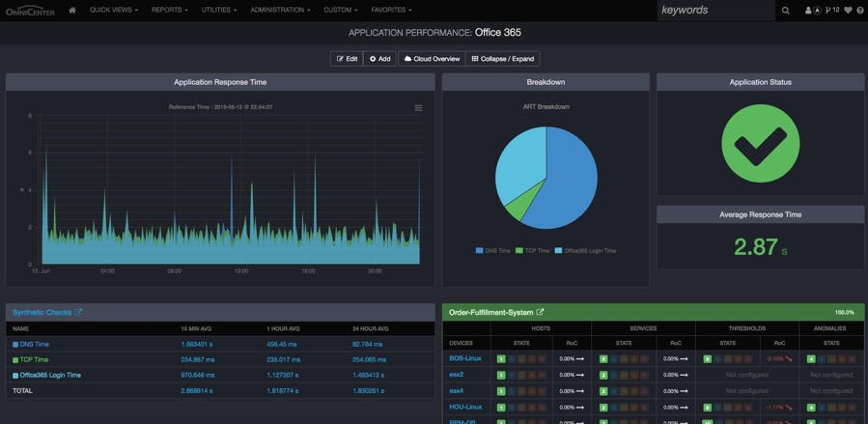Open Office365 Login Time synthetic check
This screenshot has height=424, width=868.
[50, 376]
